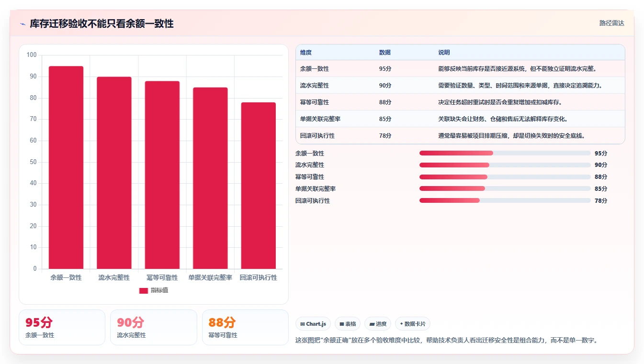Click the 90分 value in the table
The image size is (644, 364).
(x=385, y=86)
